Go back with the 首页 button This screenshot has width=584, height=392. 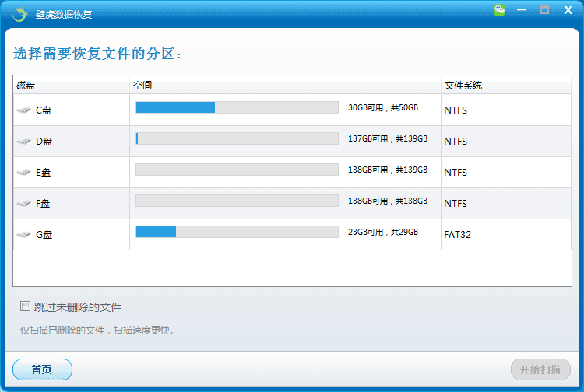(x=42, y=369)
